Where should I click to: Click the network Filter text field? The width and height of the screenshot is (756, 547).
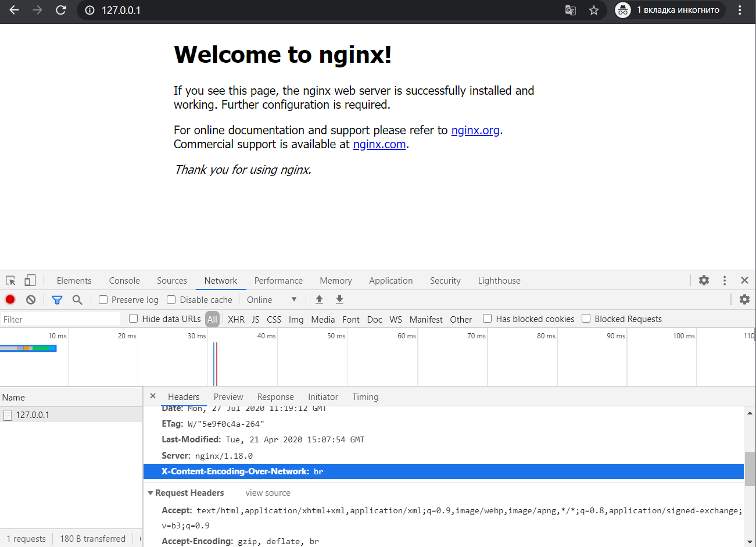pos(60,319)
